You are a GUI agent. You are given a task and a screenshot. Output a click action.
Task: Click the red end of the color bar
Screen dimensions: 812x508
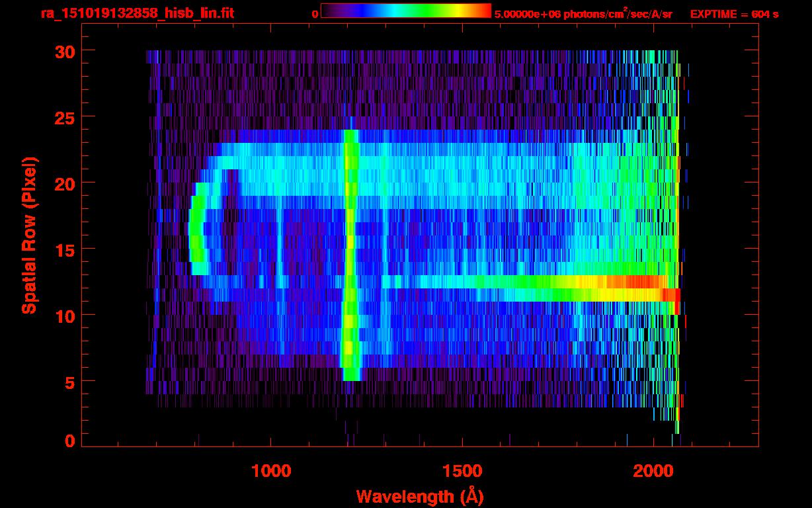[x=485, y=11]
